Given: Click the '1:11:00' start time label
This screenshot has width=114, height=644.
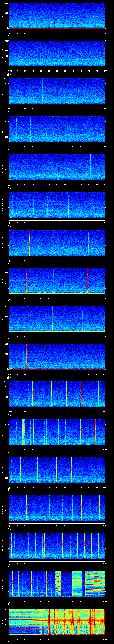Looking at the screenshot, I should [x=9, y=450].
